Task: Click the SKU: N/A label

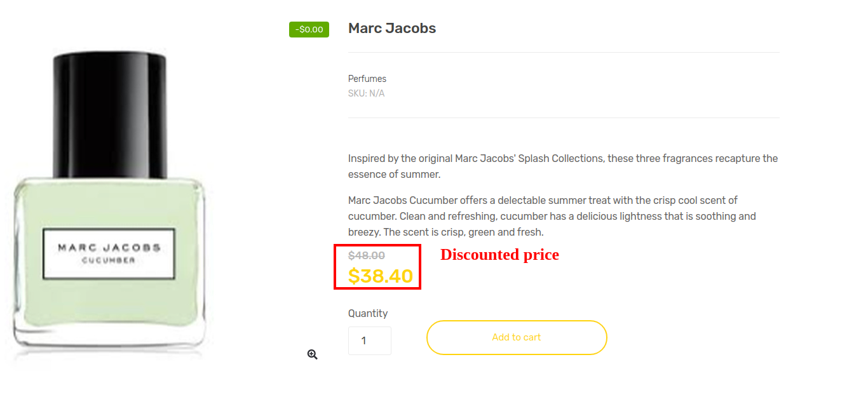Action: [366, 93]
